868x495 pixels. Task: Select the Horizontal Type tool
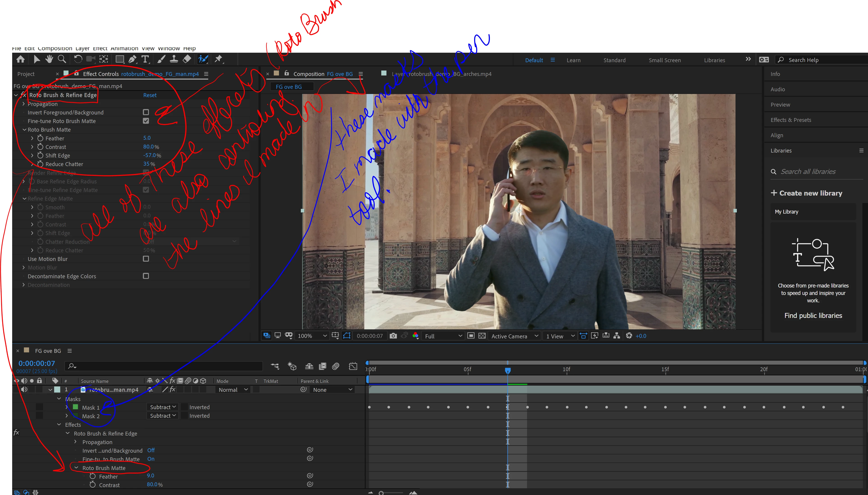point(145,59)
